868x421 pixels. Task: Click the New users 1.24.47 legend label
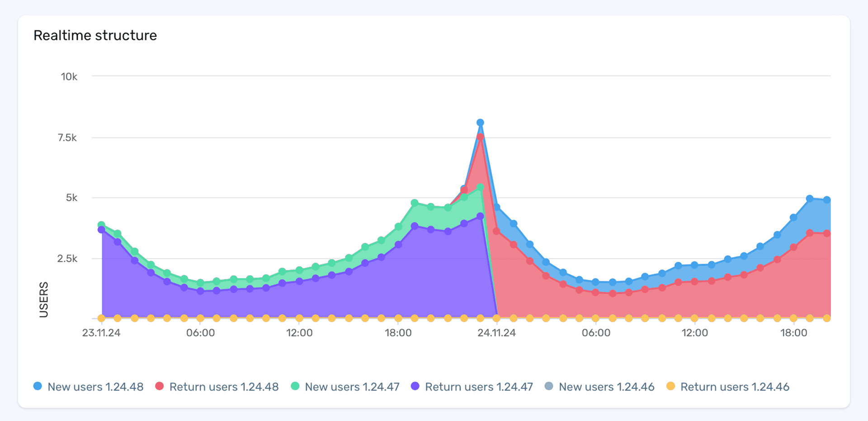click(x=352, y=387)
